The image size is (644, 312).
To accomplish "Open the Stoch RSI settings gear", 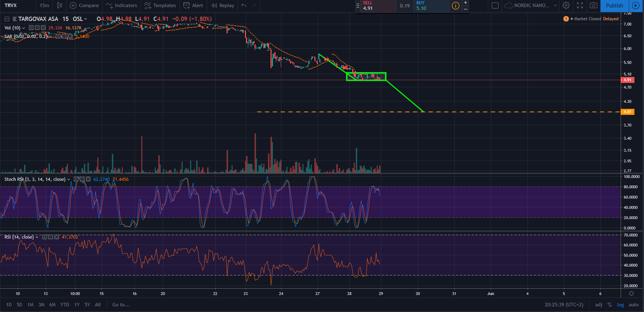I will tap(82, 179).
